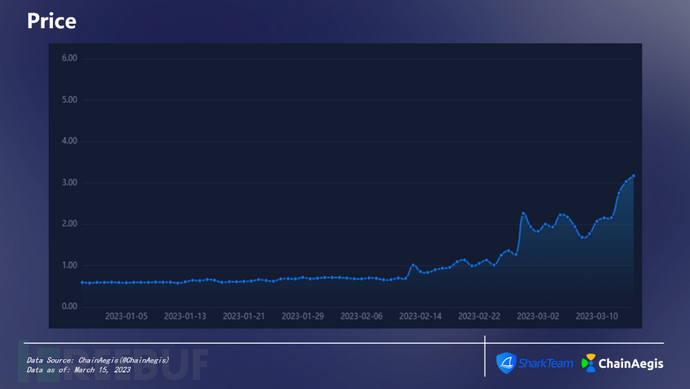
Task: Click the ChainAegis colorful logo icon
Action: [589, 363]
